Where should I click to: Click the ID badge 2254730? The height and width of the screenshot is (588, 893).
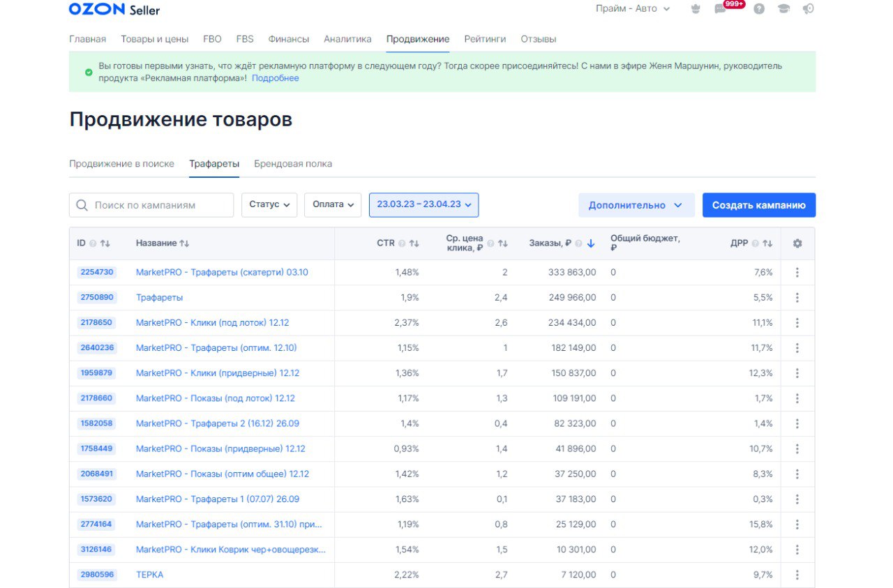tap(96, 273)
